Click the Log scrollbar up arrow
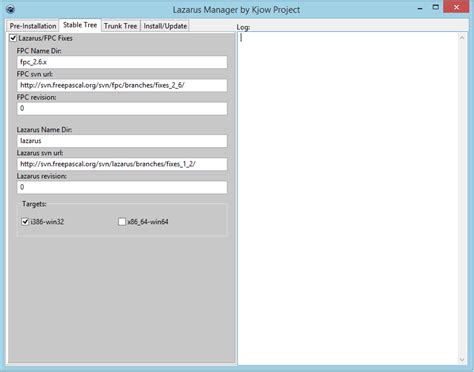Viewport: 474px width, 372px height. pyautogui.click(x=462, y=38)
